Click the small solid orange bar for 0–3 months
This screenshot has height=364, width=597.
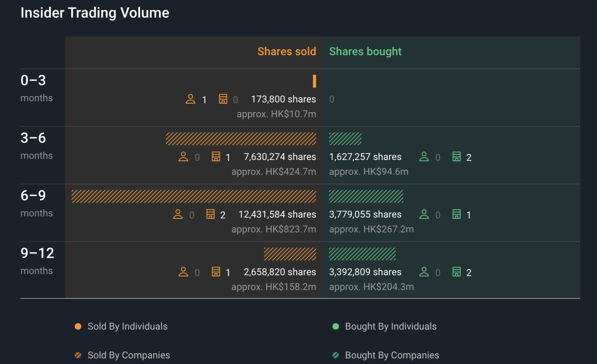pos(315,81)
